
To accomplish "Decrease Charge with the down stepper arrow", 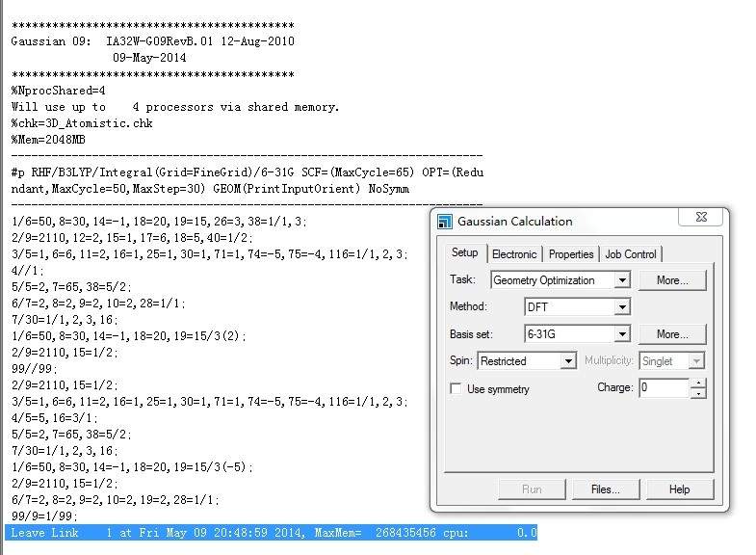I will [x=698, y=393].
